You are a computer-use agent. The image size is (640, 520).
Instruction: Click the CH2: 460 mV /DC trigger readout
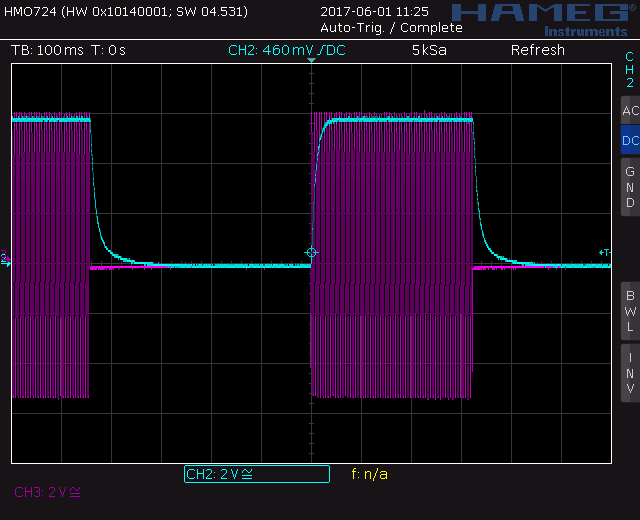pos(287,50)
